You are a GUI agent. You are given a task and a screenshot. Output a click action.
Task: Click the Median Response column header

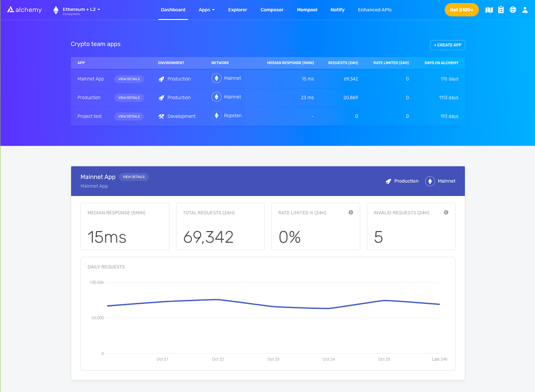(290, 63)
